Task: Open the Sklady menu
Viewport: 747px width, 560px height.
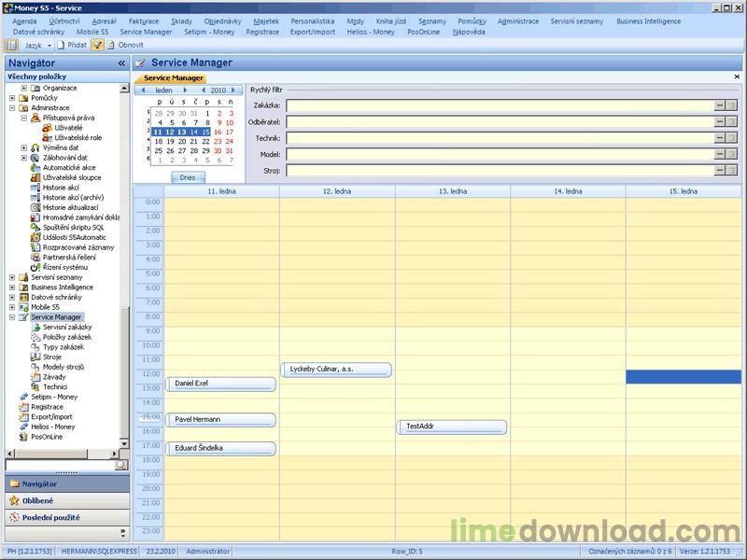Action: pos(181,21)
